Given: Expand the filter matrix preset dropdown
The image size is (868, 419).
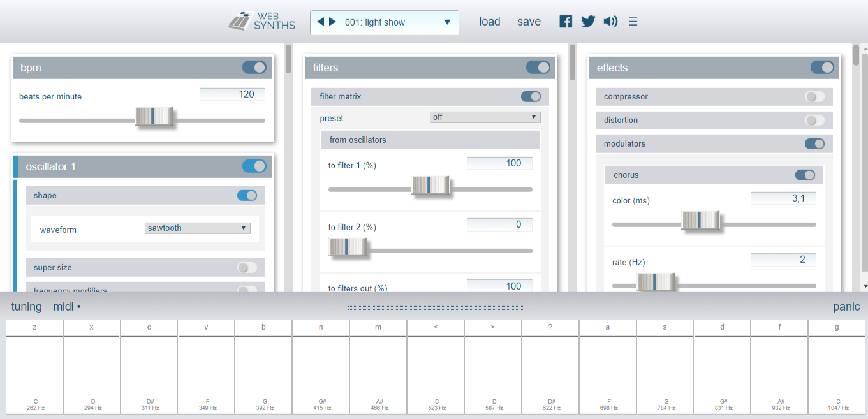Looking at the screenshot, I should (x=485, y=117).
